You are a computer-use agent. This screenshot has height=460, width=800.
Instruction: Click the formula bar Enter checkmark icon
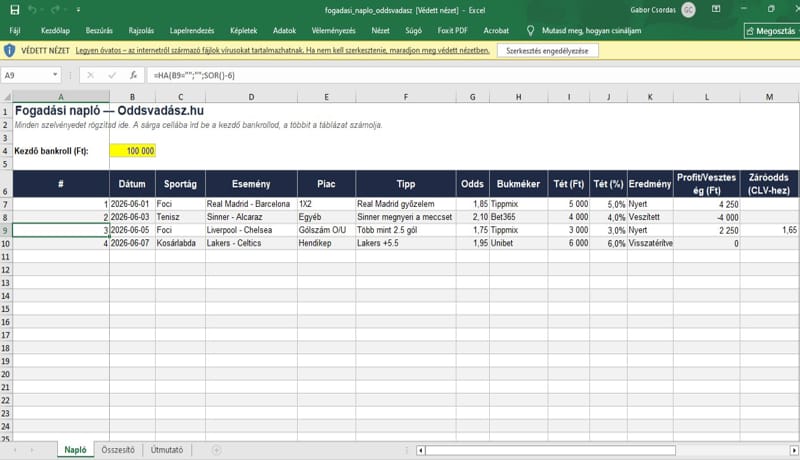(112, 75)
